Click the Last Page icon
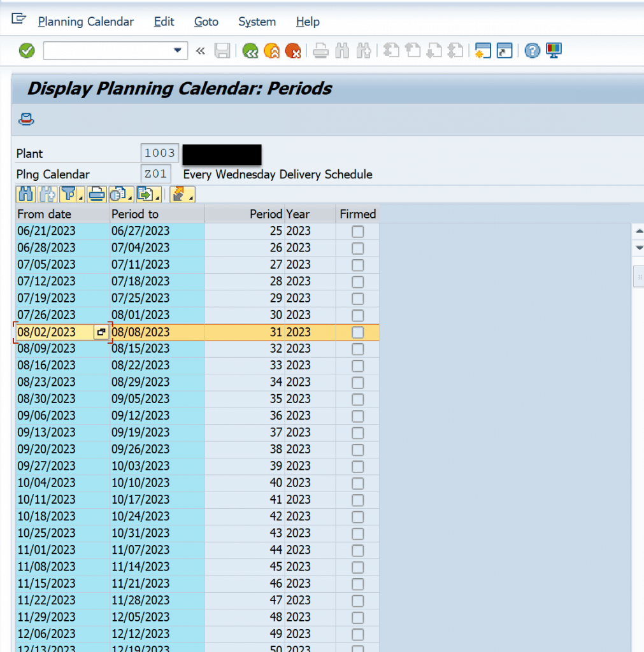The width and height of the screenshot is (644, 652). click(455, 51)
